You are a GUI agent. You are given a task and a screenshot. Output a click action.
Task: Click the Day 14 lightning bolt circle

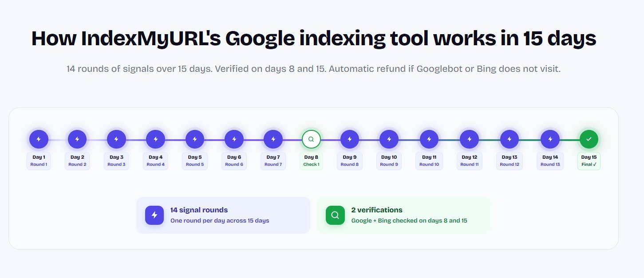click(x=550, y=139)
